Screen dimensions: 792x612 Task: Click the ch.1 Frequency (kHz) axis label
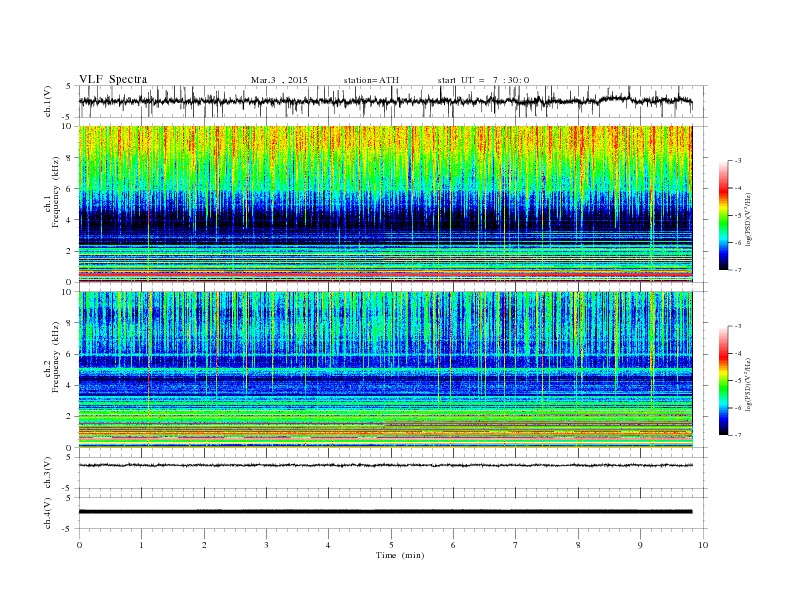click(52, 191)
